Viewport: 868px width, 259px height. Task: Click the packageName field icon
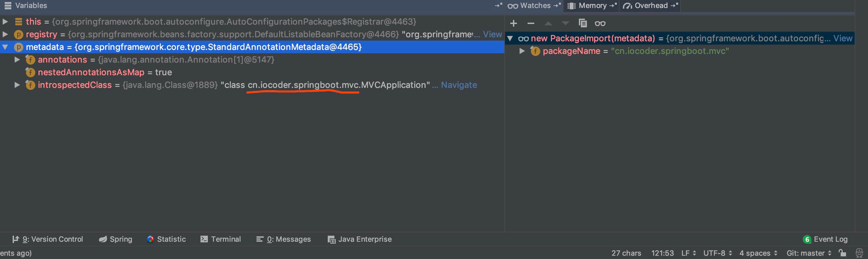535,51
